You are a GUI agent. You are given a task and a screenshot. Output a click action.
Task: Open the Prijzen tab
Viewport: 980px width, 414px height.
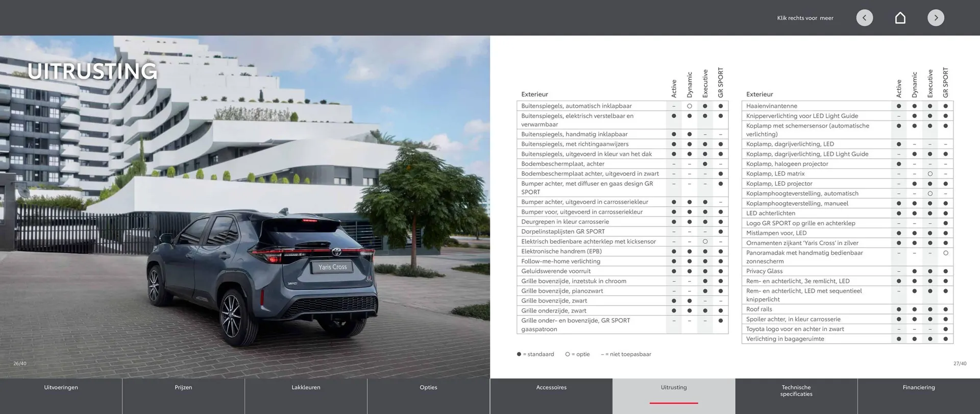[183, 396]
